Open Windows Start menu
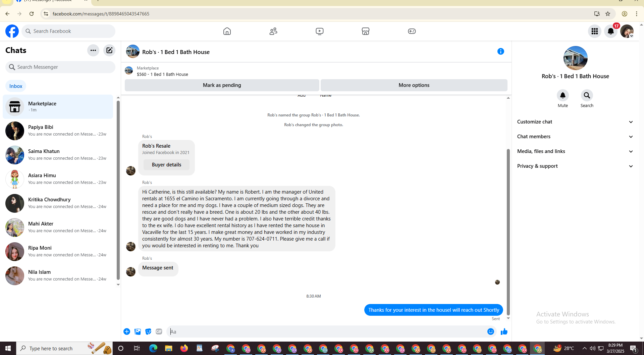 pos(8,348)
